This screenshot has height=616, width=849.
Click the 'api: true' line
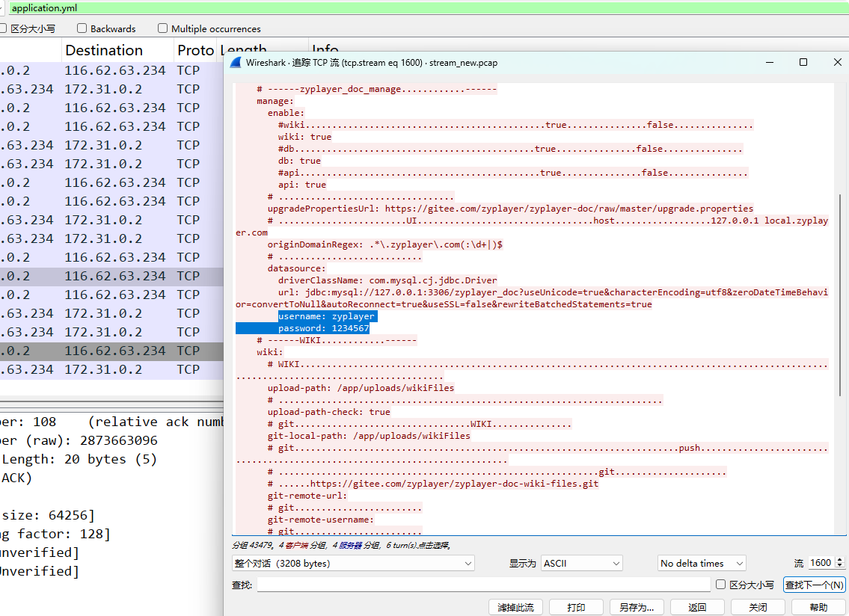(301, 185)
